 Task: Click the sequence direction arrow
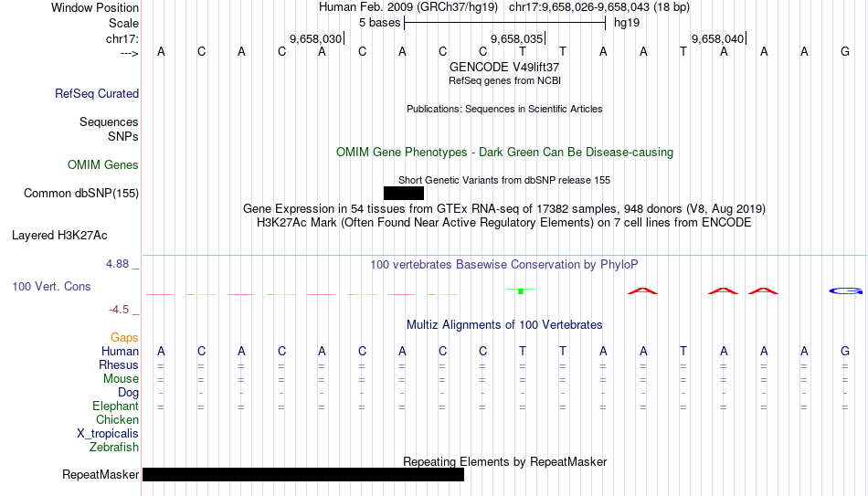pyautogui.click(x=130, y=53)
